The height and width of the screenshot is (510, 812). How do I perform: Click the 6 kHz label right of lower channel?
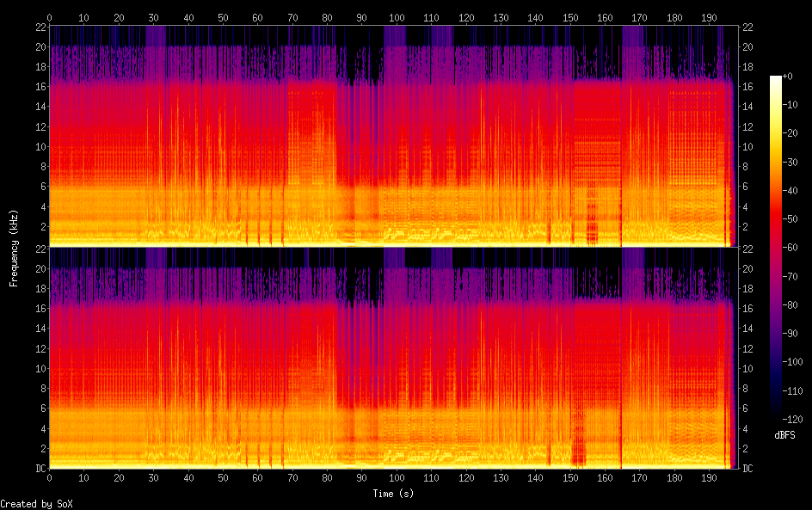(747, 409)
